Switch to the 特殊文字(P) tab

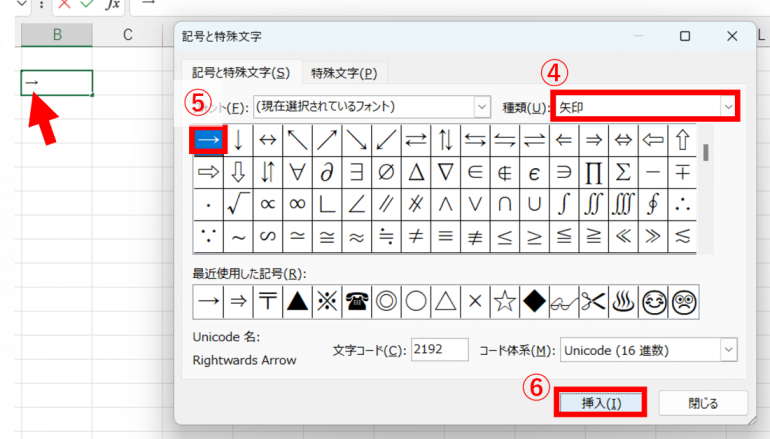(x=344, y=74)
